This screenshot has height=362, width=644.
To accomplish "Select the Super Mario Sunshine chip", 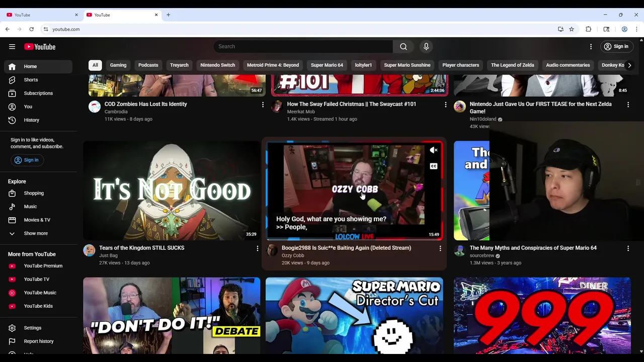I will tap(407, 65).
